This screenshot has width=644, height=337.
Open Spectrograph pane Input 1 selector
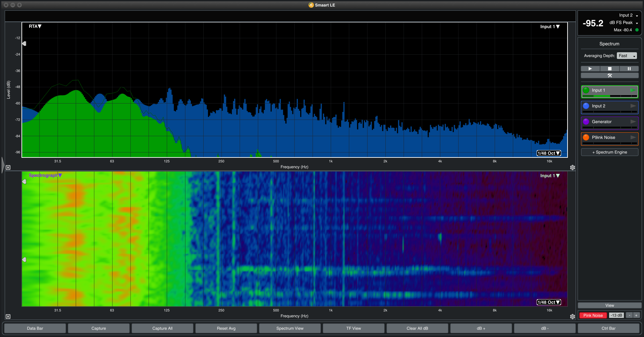(550, 176)
